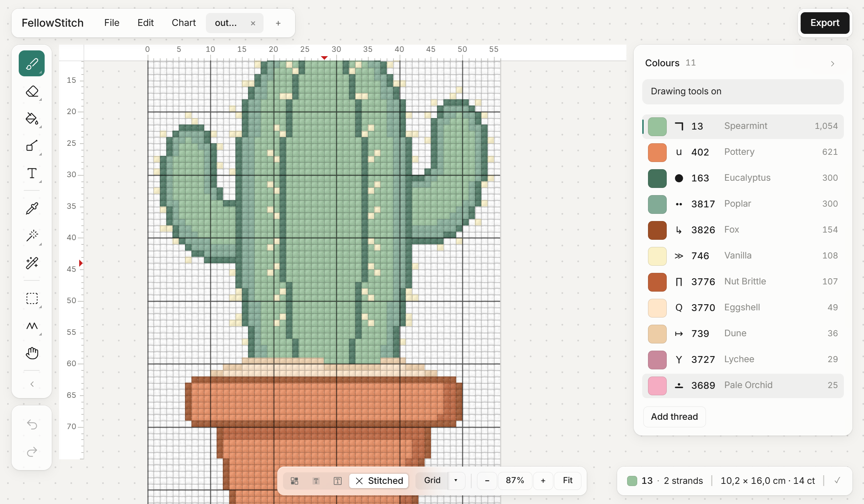Select the Dune colour swatch
864x504 pixels.
click(657, 334)
